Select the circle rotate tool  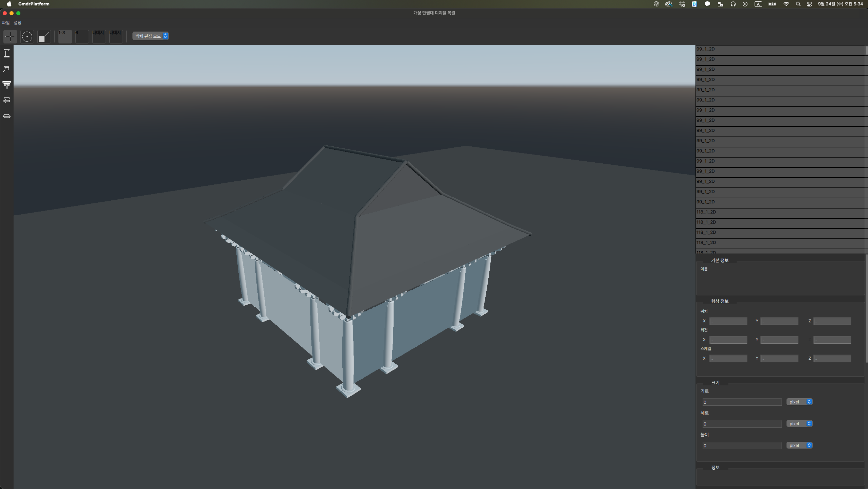click(x=27, y=36)
